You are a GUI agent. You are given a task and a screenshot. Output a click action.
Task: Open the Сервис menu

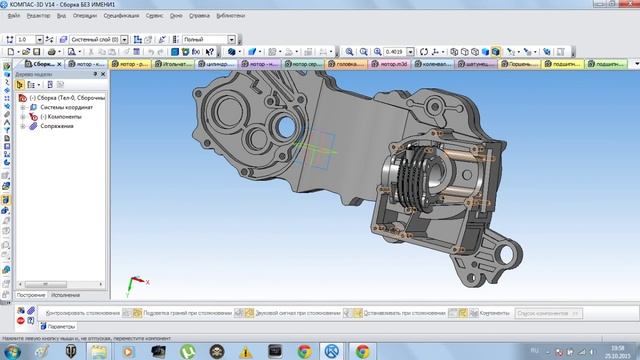(154, 16)
